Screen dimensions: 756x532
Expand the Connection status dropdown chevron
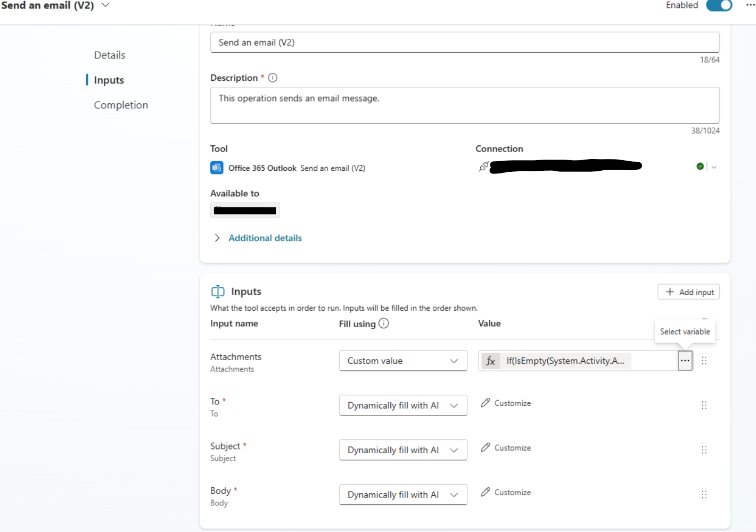(714, 167)
